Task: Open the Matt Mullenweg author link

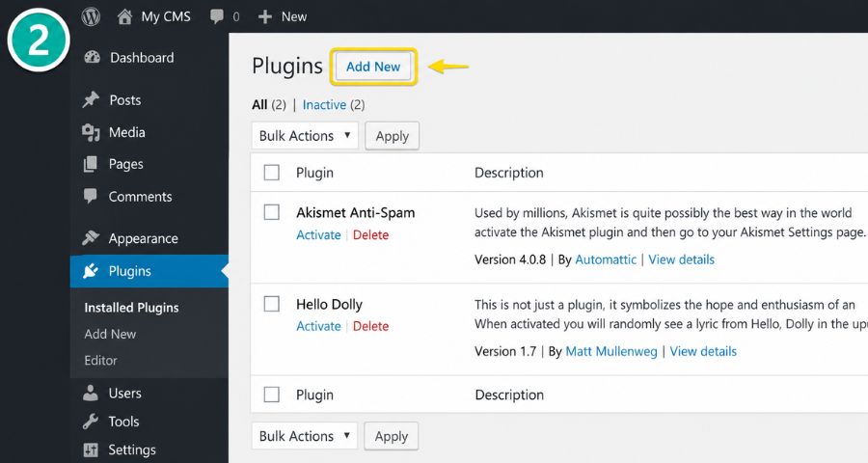Action: [x=611, y=351]
